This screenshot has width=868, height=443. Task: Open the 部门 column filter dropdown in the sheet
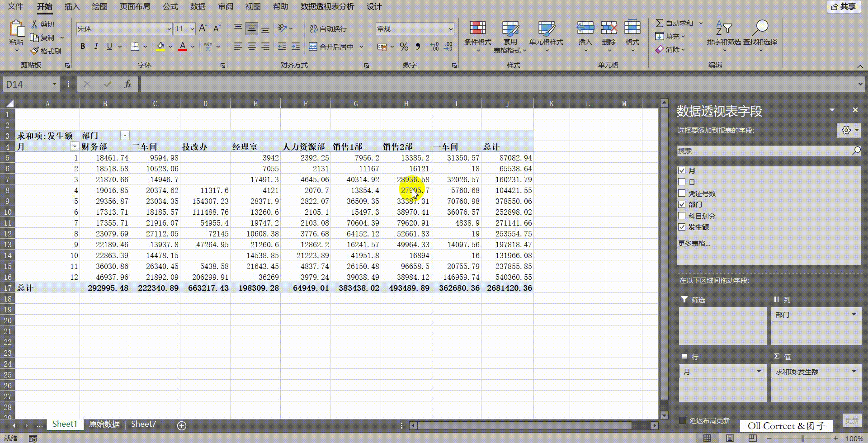[x=125, y=136]
